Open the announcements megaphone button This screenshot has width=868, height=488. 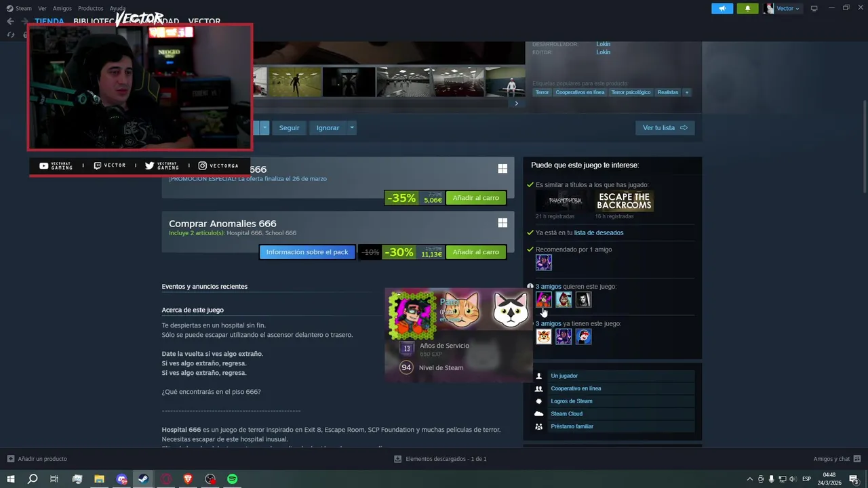click(722, 8)
